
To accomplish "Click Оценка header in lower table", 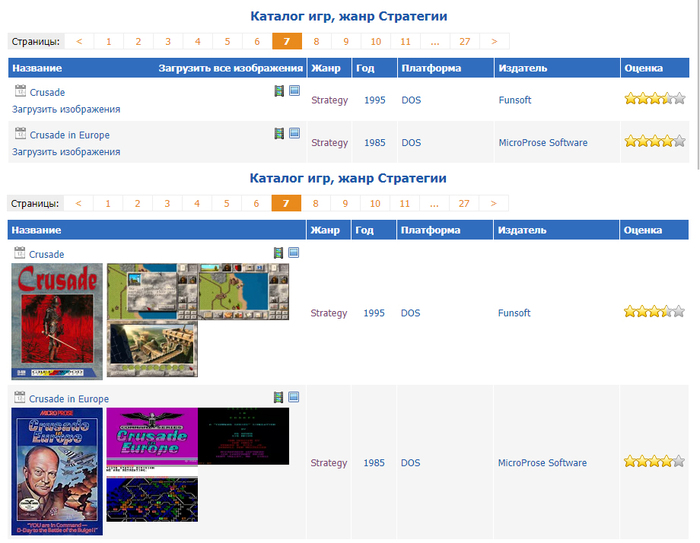I will tap(643, 230).
